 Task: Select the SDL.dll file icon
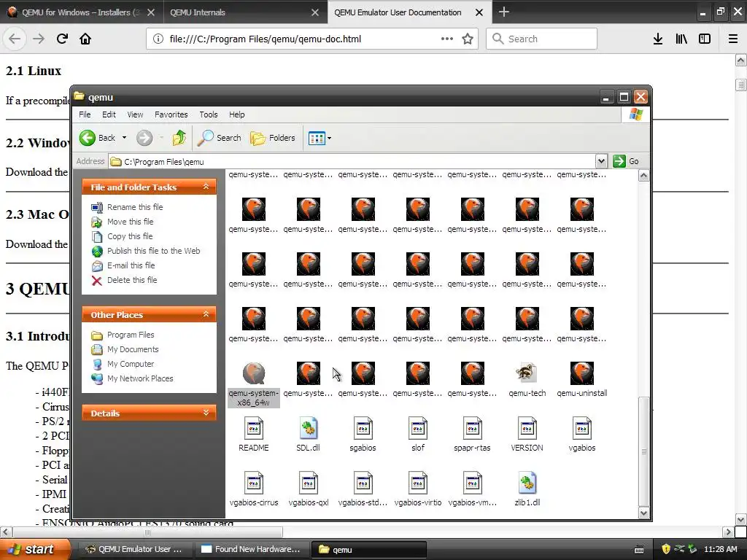(309, 427)
